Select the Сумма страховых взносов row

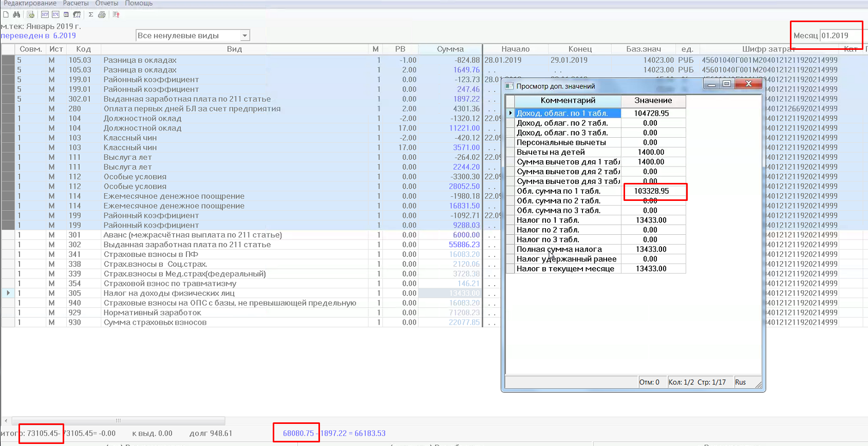coord(241,322)
